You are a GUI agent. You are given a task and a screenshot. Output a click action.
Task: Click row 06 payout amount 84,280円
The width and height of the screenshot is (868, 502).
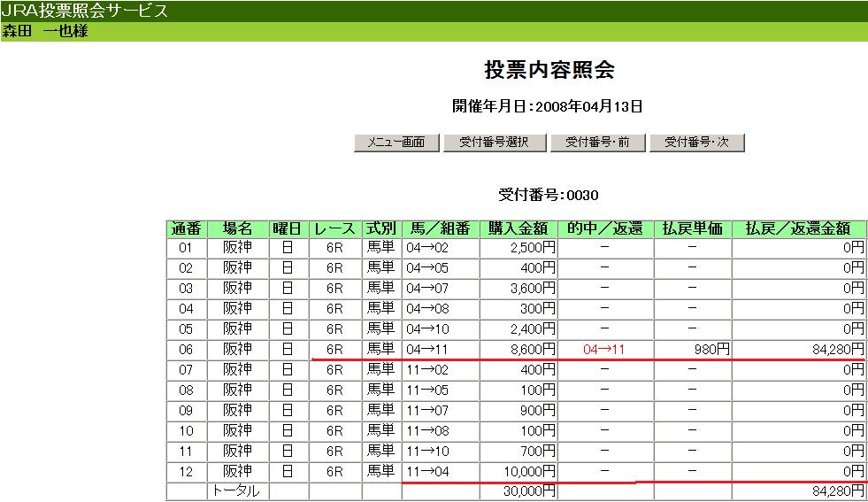coord(838,350)
